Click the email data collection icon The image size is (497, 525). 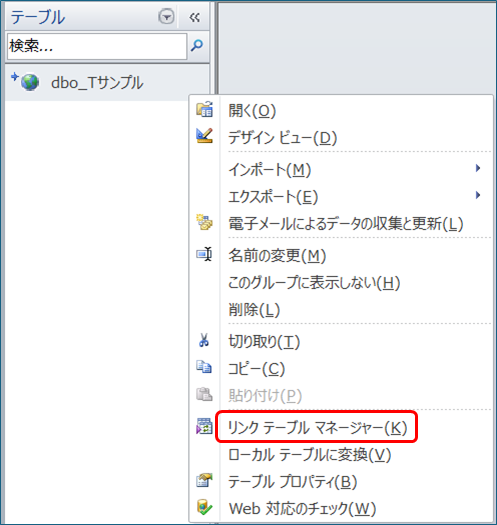204,222
